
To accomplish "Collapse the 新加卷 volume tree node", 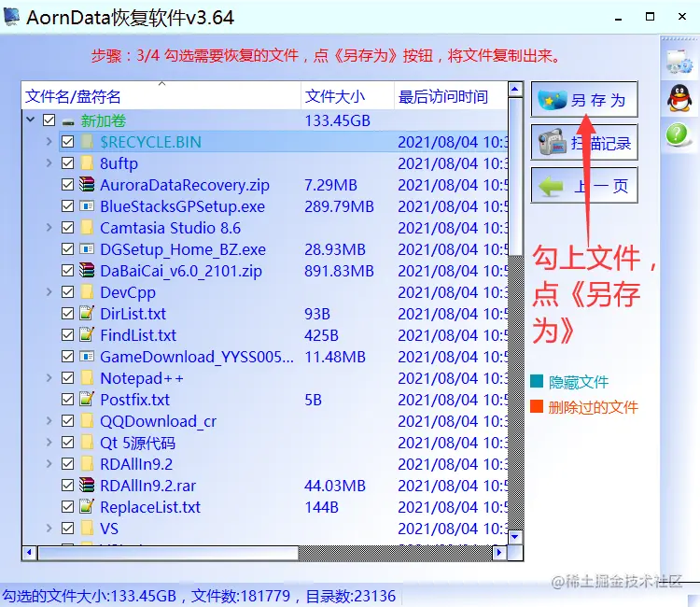I will click(31, 120).
